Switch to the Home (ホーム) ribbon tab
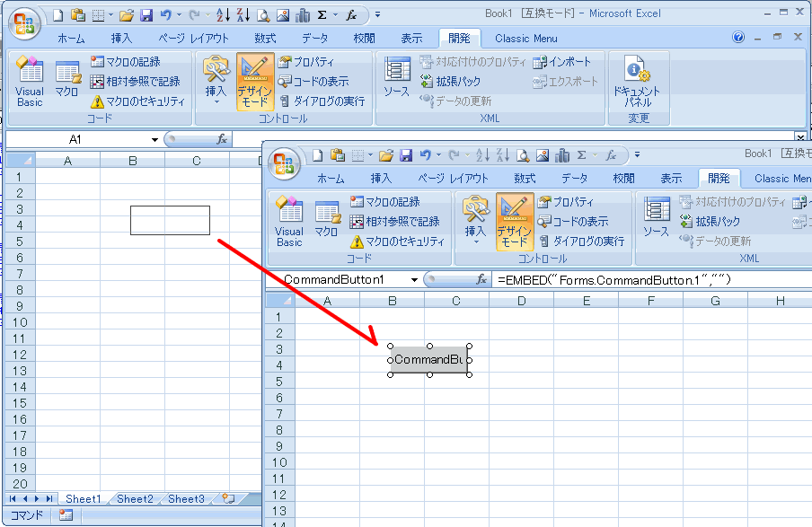This screenshot has width=812, height=527. (71, 39)
